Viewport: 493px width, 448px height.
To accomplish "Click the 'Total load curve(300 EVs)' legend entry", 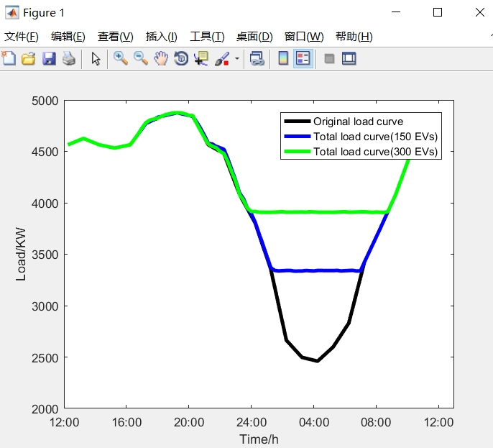I will click(375, 152).
